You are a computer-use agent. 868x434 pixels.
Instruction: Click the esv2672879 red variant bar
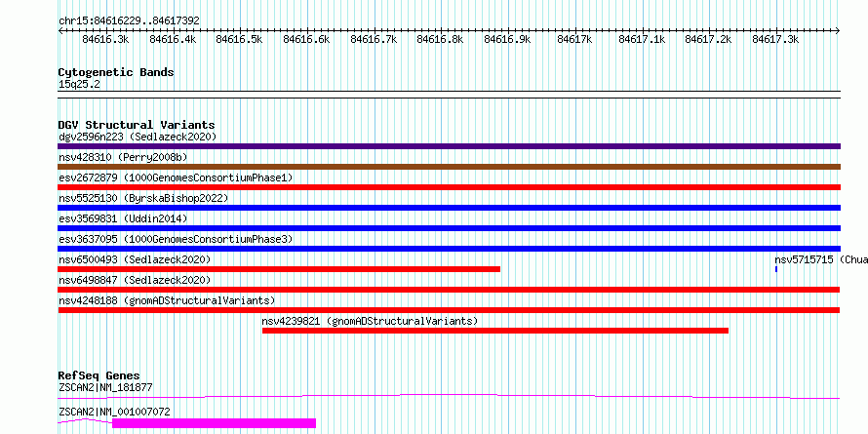pos(449,187)
